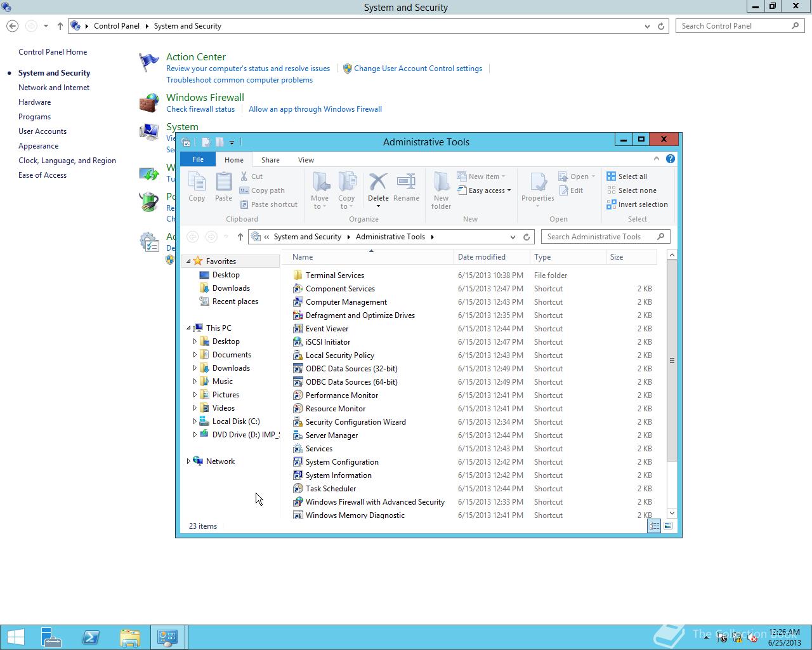The width and height of the screenshot is (812, 650).
Task: Select Computer Management shortcut
Action: (x=346, y=302)
